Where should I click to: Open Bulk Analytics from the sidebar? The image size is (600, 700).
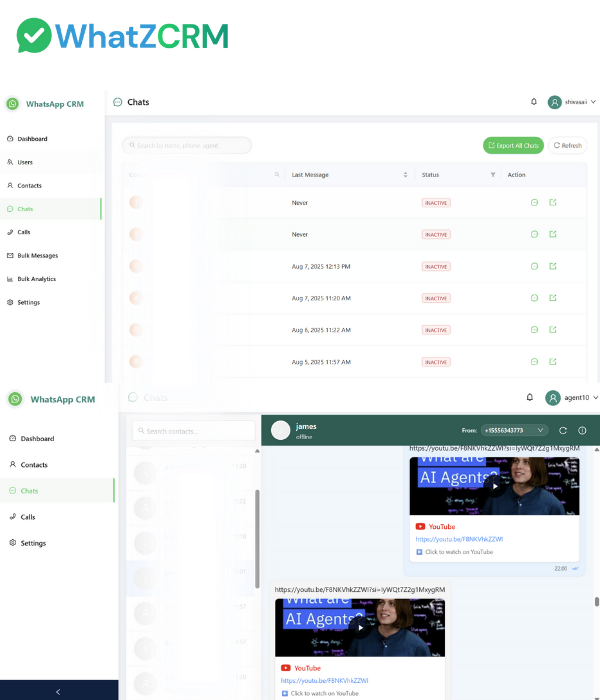click(x=36, y=279)
